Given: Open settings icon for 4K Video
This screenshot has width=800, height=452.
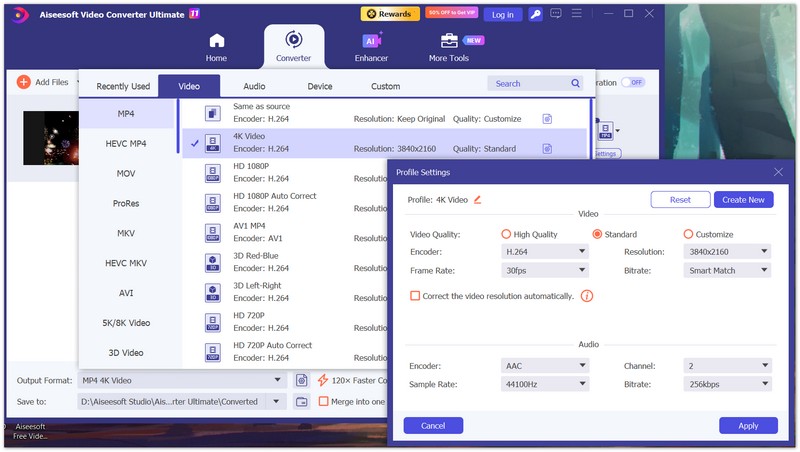Looking at the screenshot, I should click(547, 149).
